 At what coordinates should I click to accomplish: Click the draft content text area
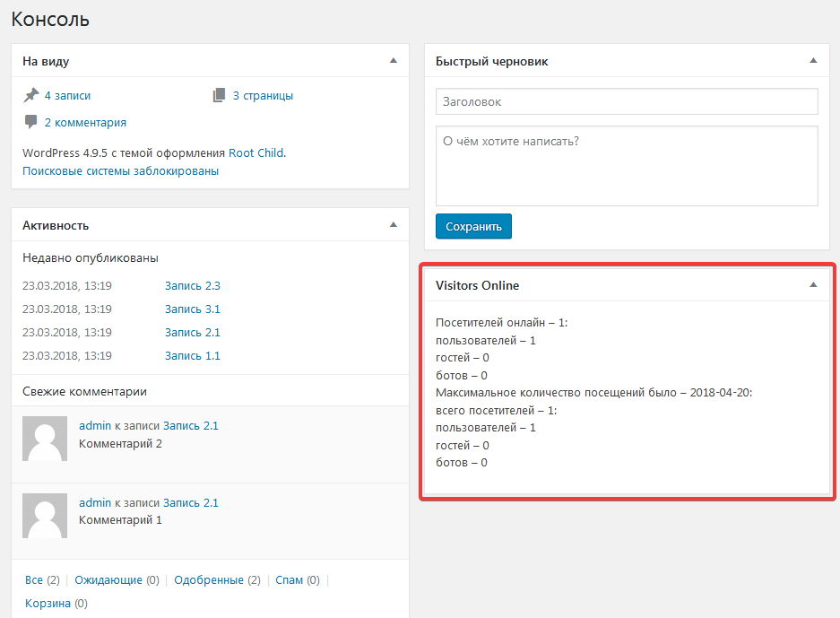(626, 166)
